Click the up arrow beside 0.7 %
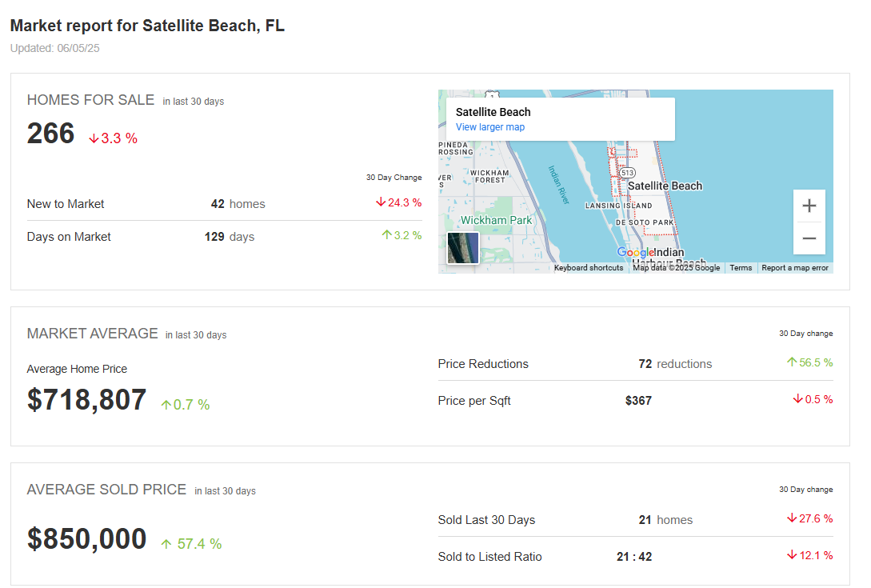This screenshot has height=588, width=871. (166, 405)
